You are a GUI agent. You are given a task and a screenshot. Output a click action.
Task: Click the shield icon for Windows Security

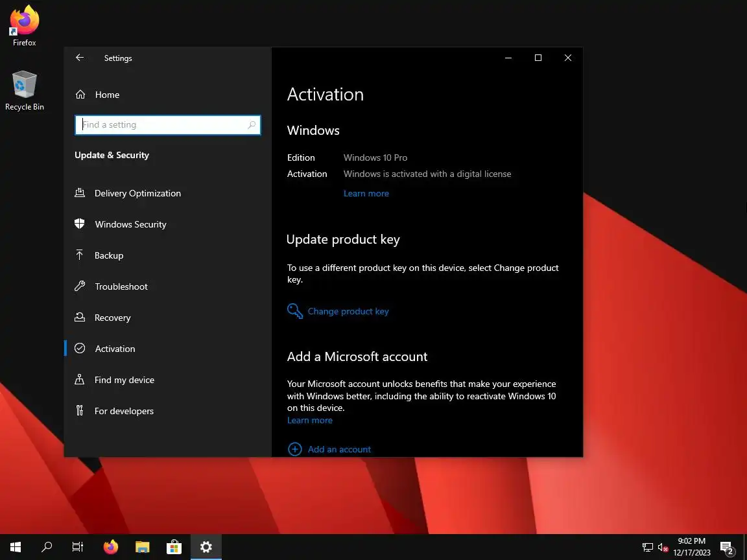(80, 224)
